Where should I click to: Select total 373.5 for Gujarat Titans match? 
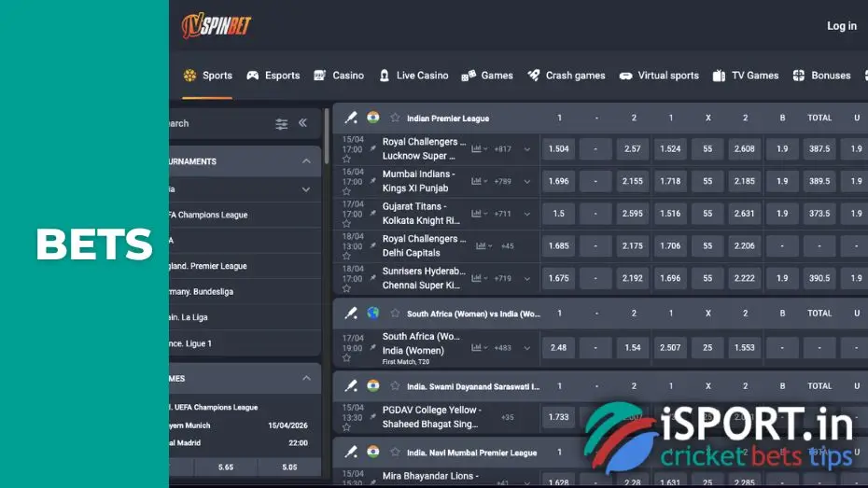click(x=819, y=214)
